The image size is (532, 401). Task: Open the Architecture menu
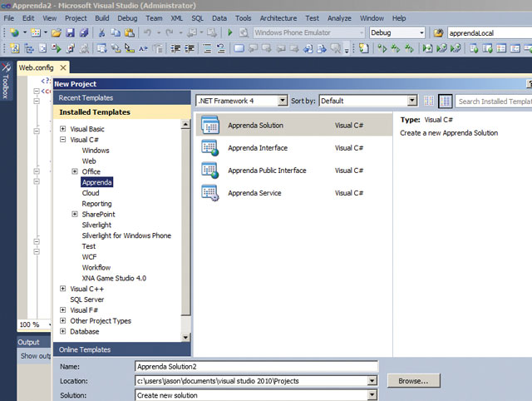click(278, 18)
